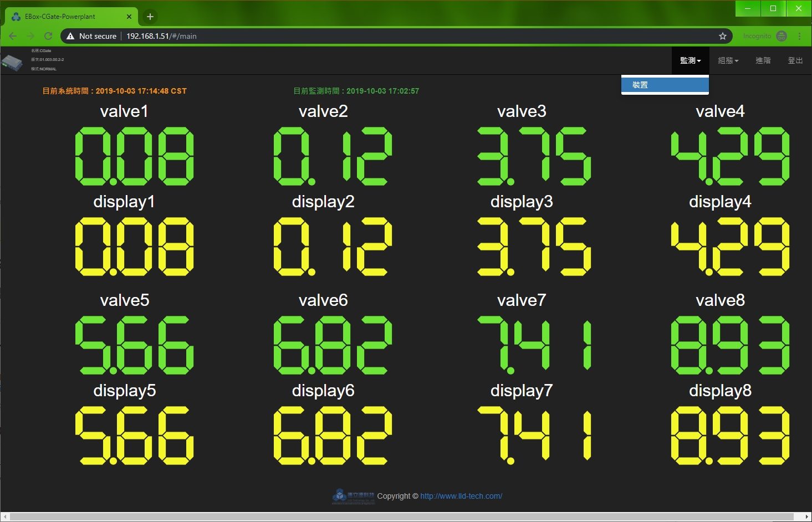812x522 pixels.
Task: Expand the 監測 dropdown menu
Action: (x=691, y=60)
